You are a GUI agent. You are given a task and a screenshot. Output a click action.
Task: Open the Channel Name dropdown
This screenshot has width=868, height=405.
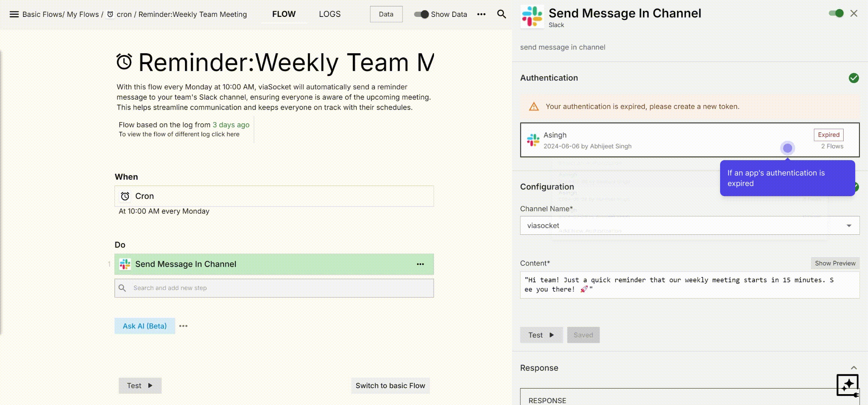point(690,225)
